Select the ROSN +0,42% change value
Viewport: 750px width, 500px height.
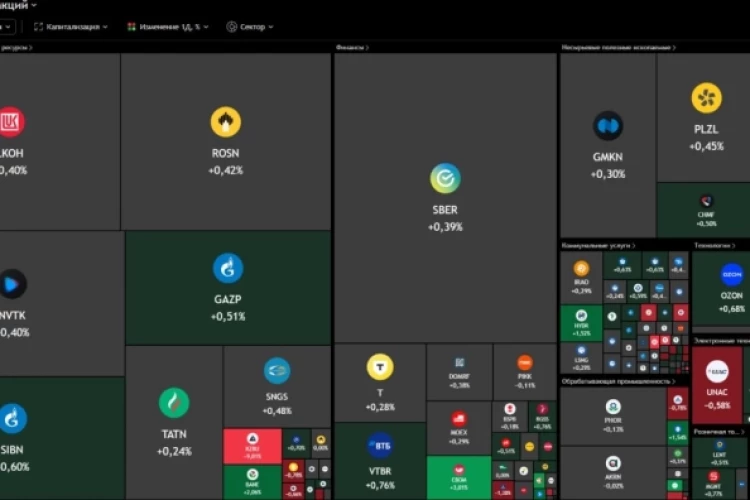click(x=226, y=170)
